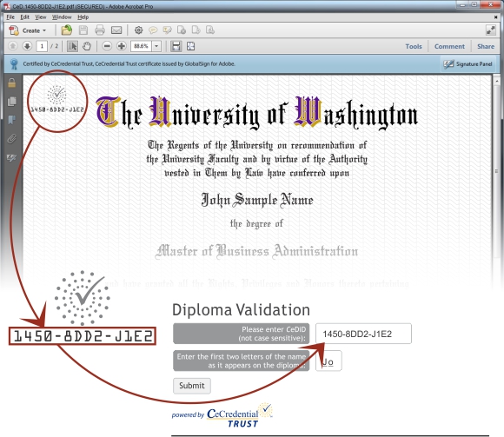Toggle read mode expand arrows icon

(490, 30)
